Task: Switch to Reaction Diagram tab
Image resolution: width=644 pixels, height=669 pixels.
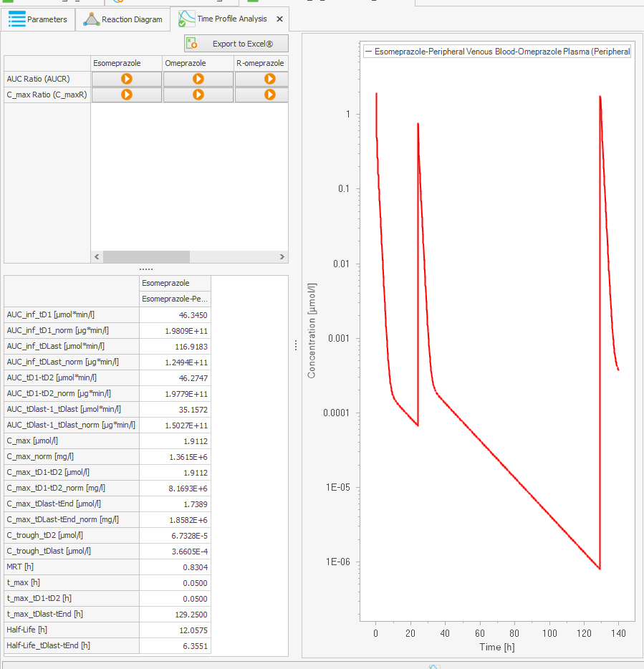Action: (123, 19)
